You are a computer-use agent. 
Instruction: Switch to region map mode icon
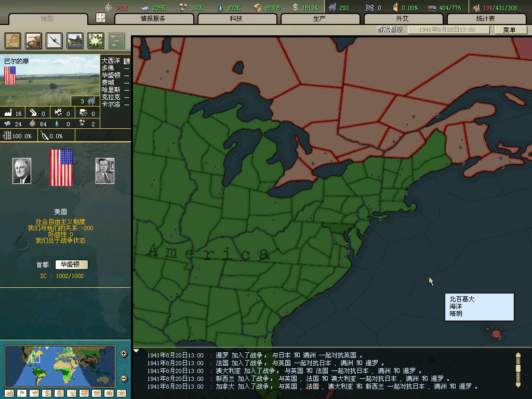(84, 393)
